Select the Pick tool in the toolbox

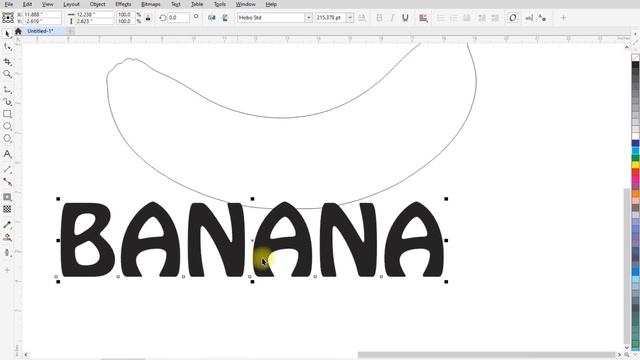tap(7, 34)
